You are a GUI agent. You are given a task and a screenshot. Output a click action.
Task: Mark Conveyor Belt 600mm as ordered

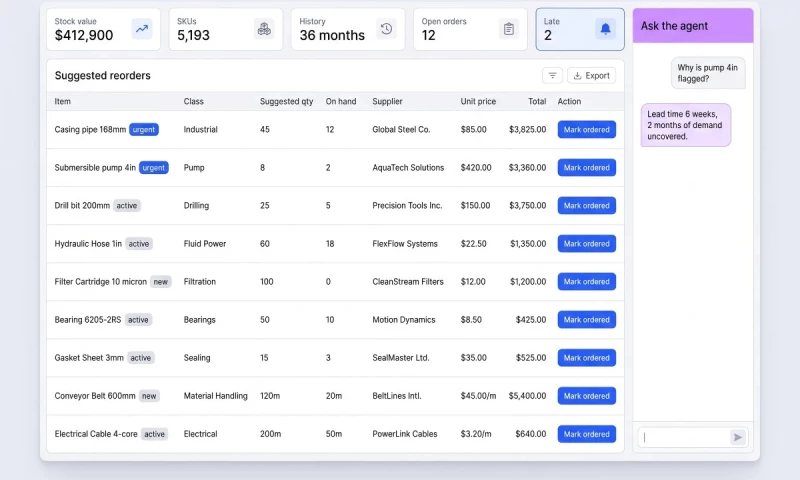pos(586,396)
